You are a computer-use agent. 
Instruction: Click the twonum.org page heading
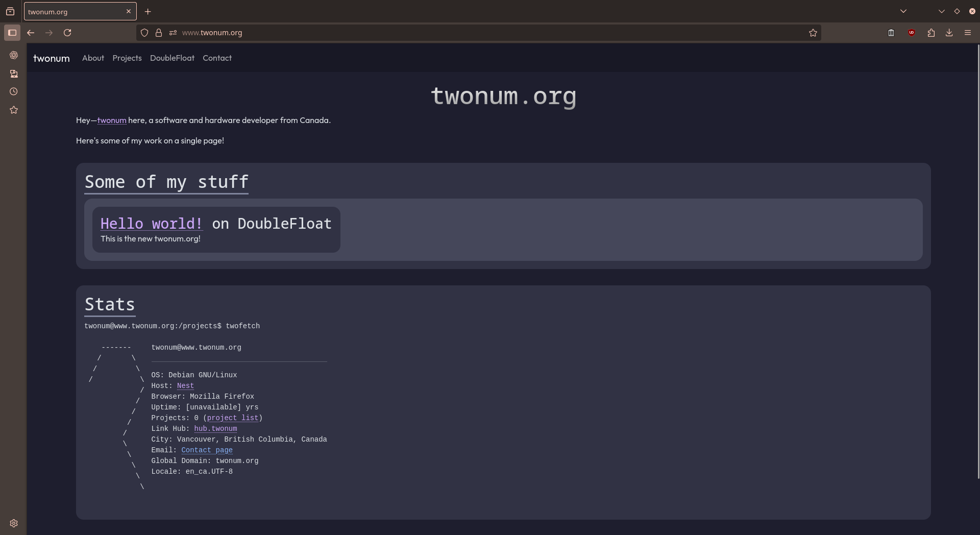(503, 96)
